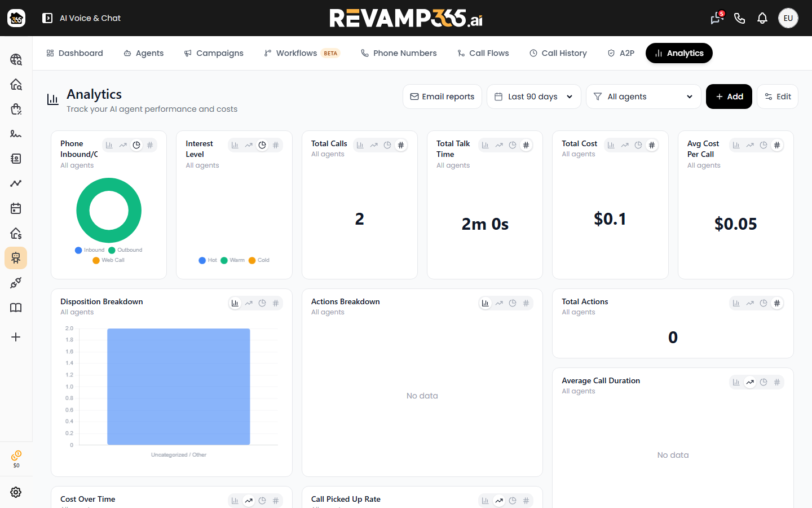Switch Average Call Duration to bar view

pyautogui.click(x=736, y=382)
